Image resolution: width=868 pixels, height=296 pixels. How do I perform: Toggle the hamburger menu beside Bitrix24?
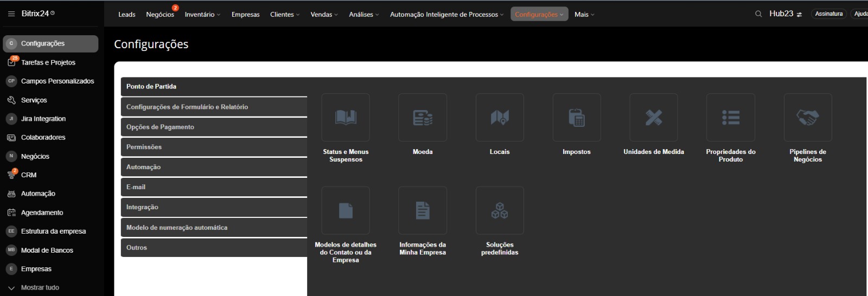pos(11,14)
